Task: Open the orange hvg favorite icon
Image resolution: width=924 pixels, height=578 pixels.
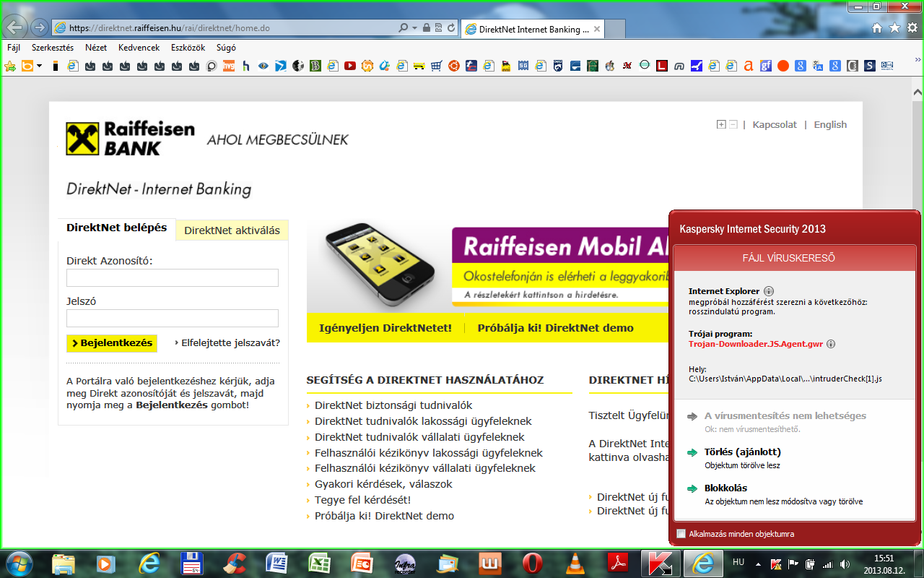Action: point(229,66)
